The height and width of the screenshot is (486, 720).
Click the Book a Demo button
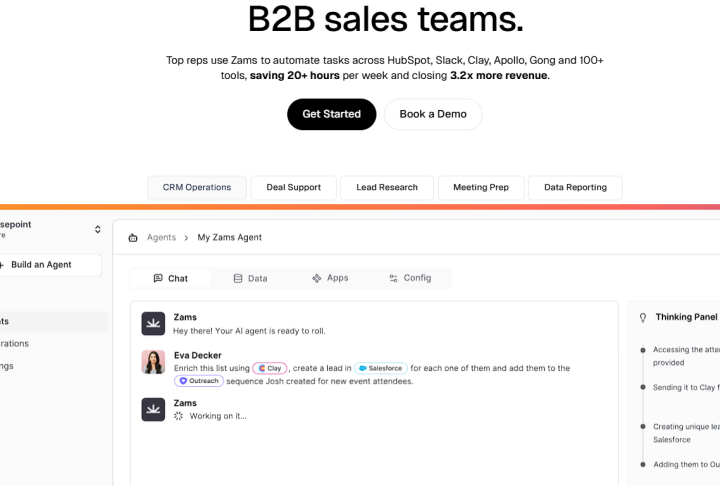[432, 114]
